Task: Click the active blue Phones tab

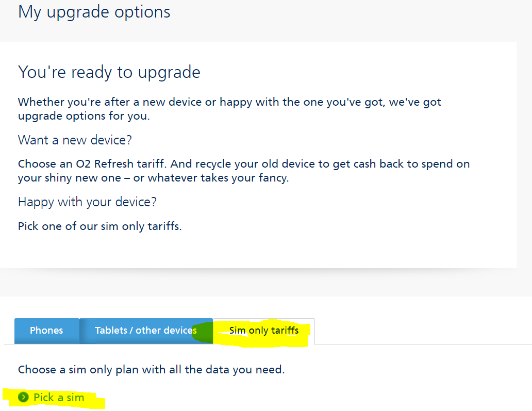Action: pos(46,331)
